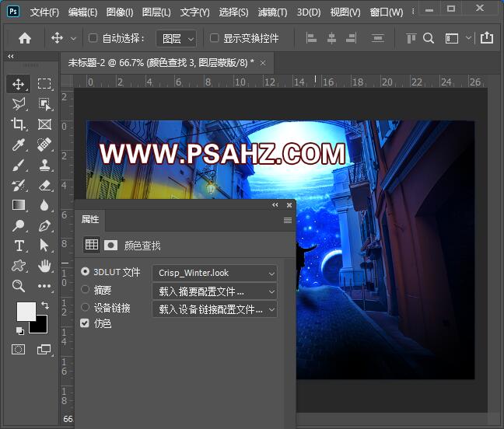Go to Home screen icon
The width and height of the screenshot is (504, 429).
pos(25,39)
